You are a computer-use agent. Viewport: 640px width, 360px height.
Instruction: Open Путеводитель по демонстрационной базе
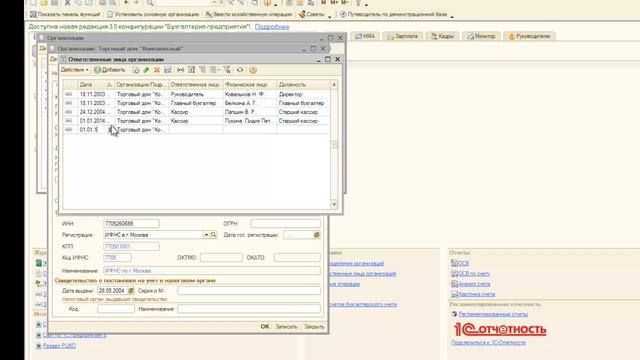pos(394,14)
